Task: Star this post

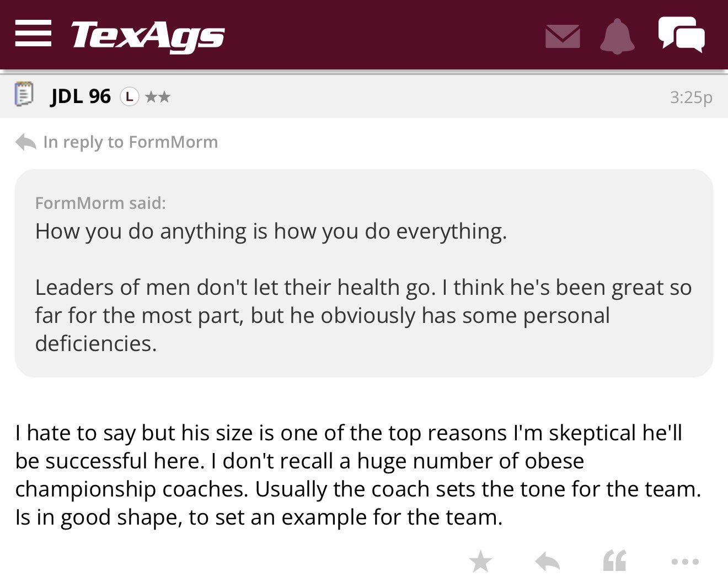Action: point(480,562)
